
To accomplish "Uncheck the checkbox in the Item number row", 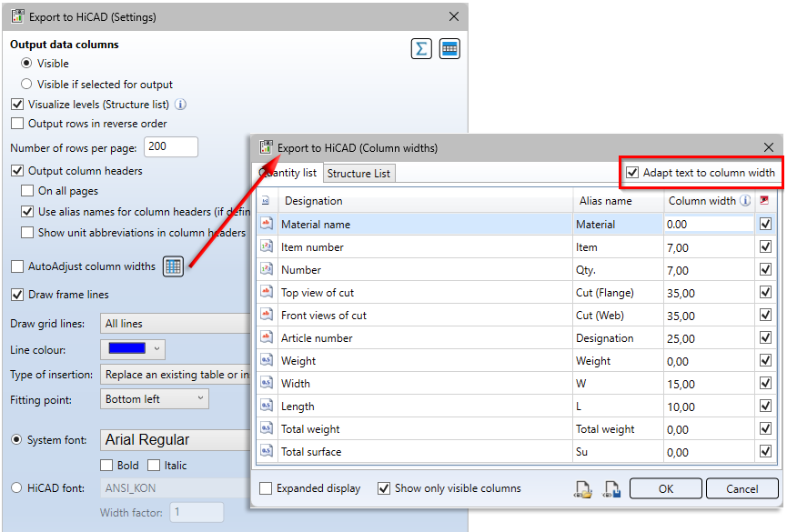I will [x=765, y=246].
